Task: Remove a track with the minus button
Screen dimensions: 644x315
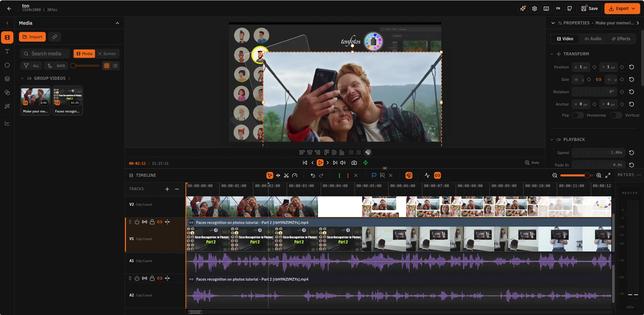Action: point(177,189)
